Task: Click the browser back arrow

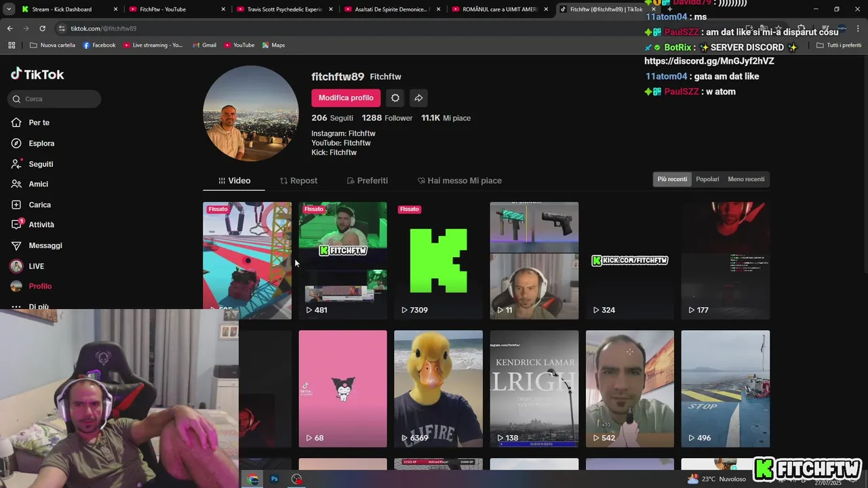Action: (9, 28)
